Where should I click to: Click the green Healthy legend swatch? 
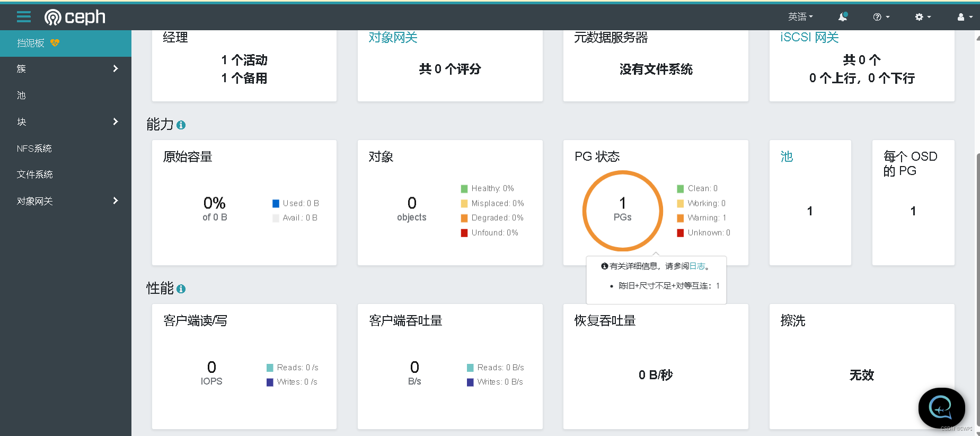pos(464,189)
